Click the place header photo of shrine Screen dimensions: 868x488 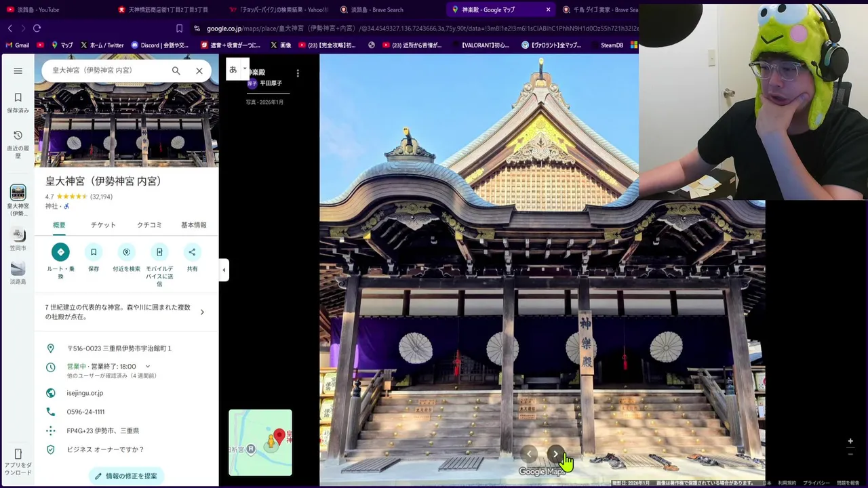126,127
